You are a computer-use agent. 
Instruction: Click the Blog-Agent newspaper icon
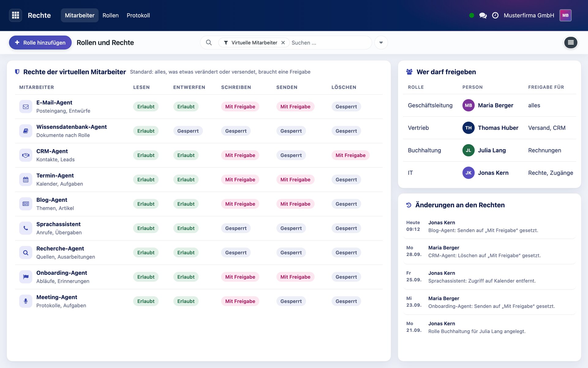click(x=26, y=204)
